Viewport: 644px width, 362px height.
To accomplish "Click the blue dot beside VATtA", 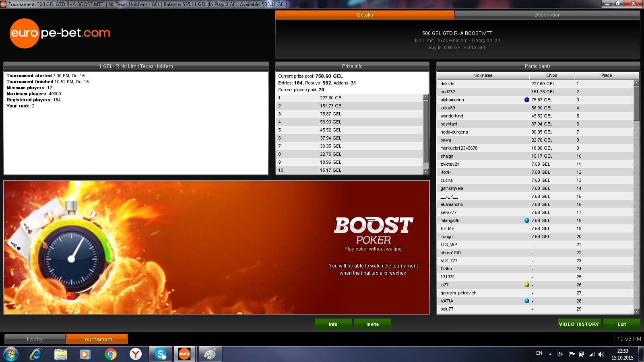I will (527, 301).
